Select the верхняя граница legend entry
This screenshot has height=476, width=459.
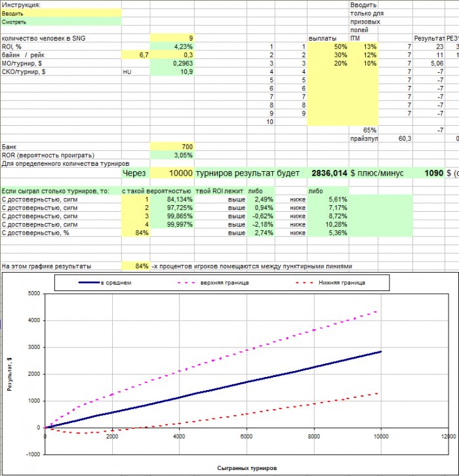[x=213, y=283]
